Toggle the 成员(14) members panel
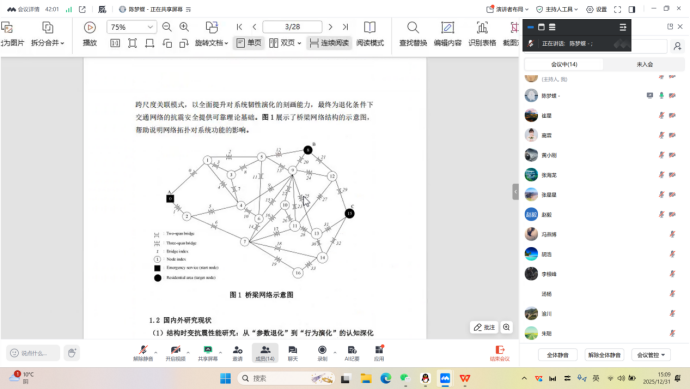This screenshot has width=690, height=389. 265,353
